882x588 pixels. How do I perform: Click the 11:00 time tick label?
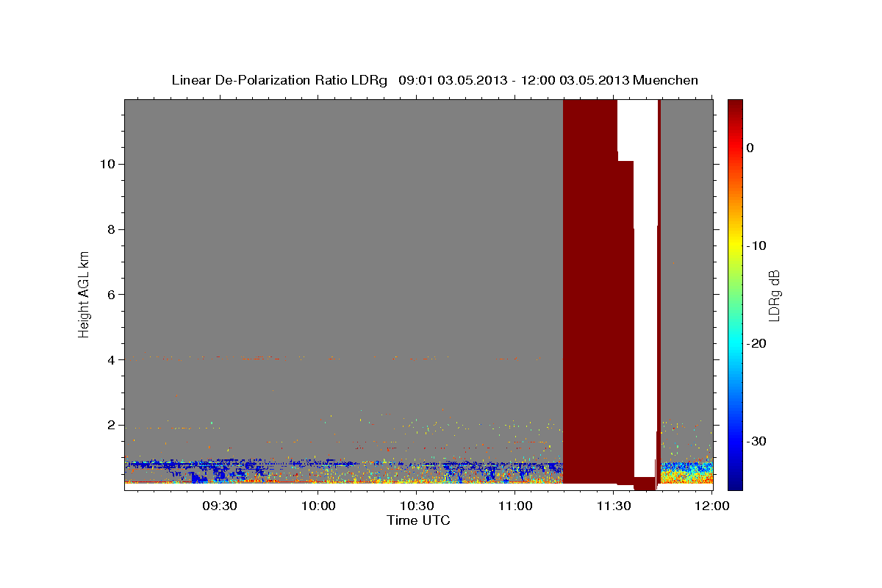click(514, 506)
